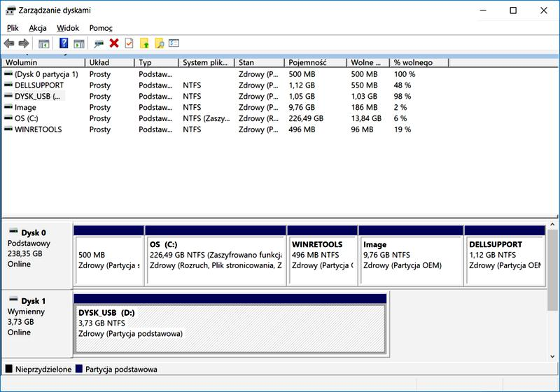
Task: Open the Akcja menu
Action: (38, 28)
